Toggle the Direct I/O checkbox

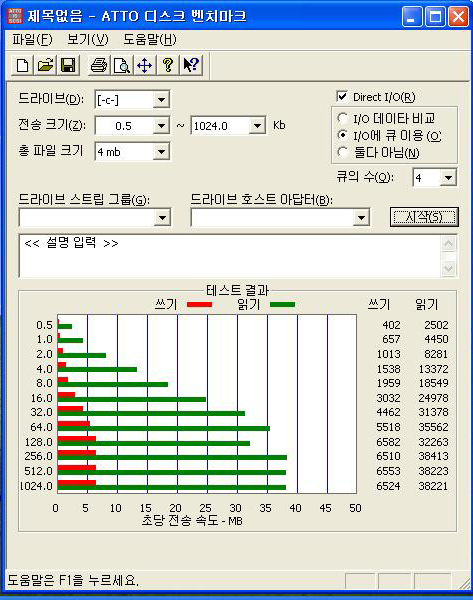342,96
